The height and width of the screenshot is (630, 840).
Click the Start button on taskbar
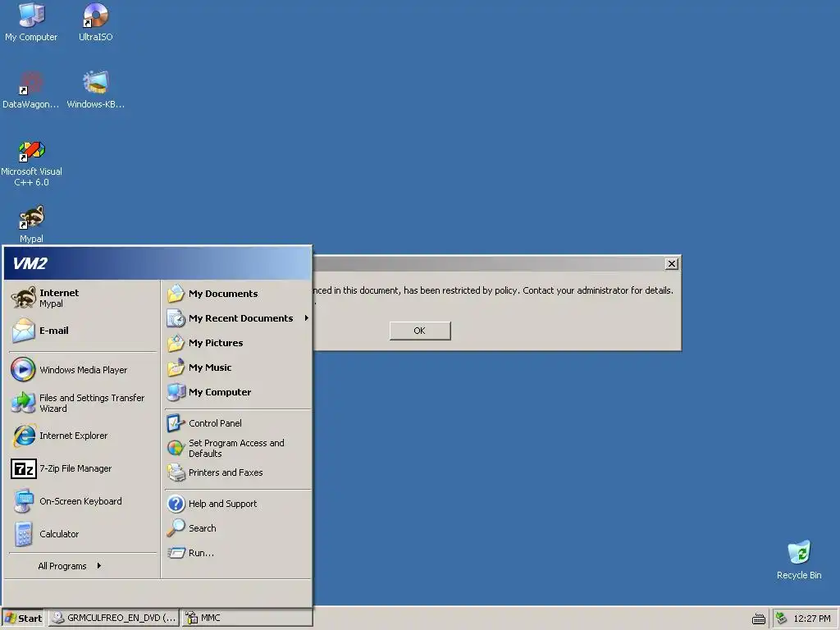click(x=24, y=618)
